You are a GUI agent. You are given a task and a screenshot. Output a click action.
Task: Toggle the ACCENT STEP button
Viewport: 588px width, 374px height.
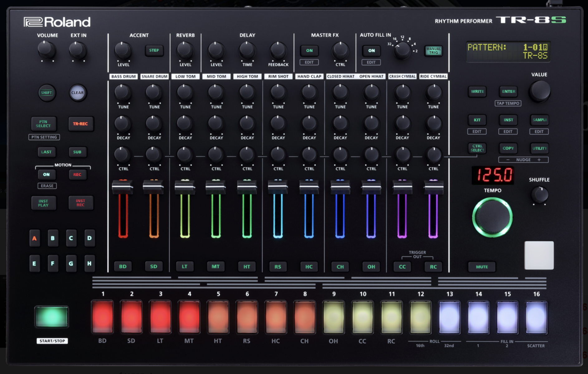pyautogui.click(x=154, y=50)
